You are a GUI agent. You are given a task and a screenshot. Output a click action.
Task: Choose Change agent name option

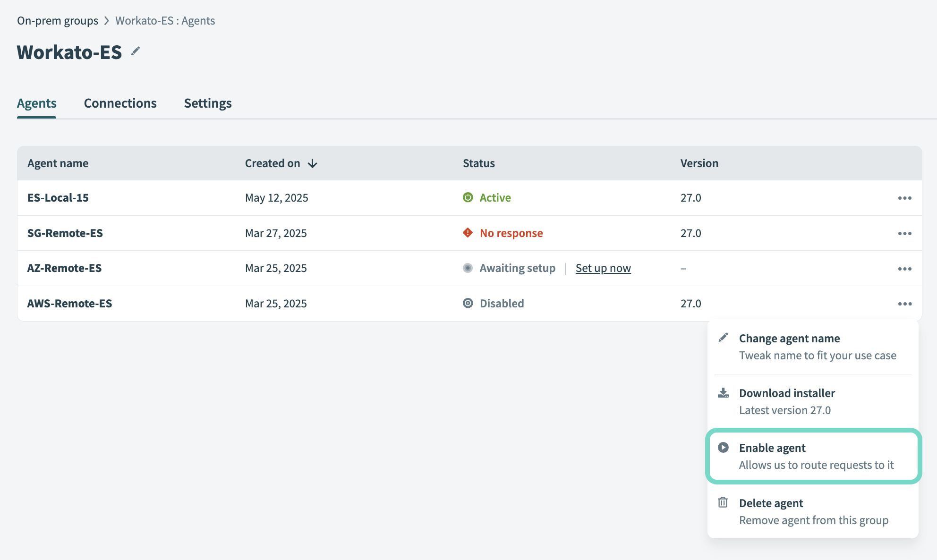(813, 347)
